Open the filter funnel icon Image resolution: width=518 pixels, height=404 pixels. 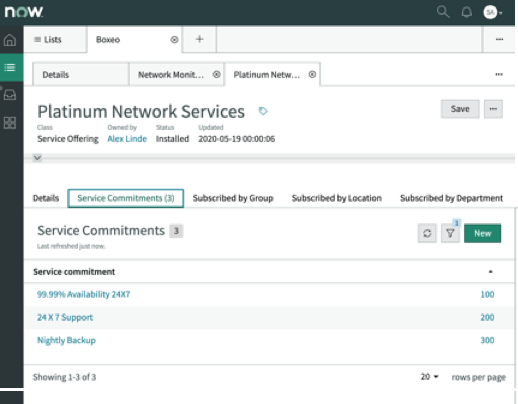click(450, 233)
